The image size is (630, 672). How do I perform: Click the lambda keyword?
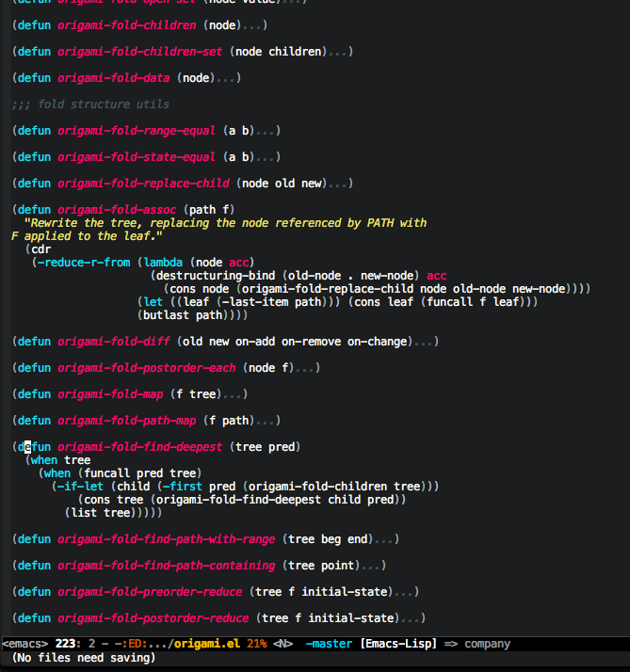pyautogui.click(x=163, y=263)
